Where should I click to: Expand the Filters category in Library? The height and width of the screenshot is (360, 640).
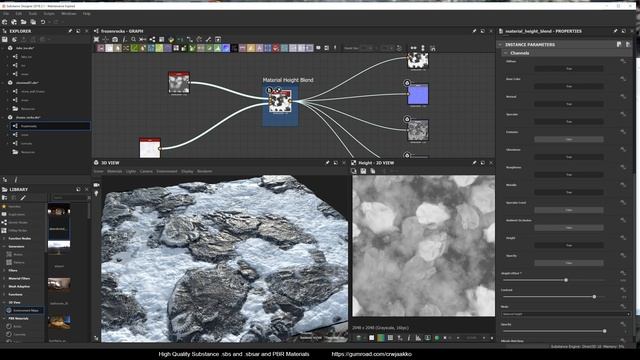tap(4, 270)
